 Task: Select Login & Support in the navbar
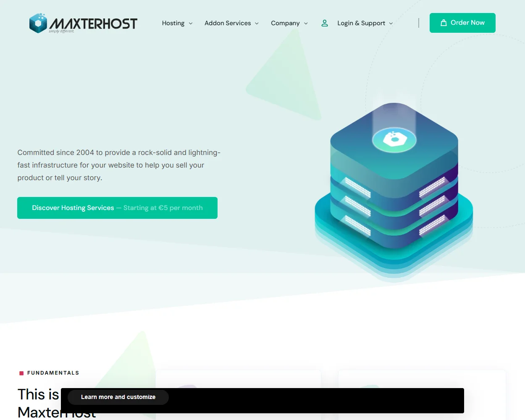coord(361,23)
